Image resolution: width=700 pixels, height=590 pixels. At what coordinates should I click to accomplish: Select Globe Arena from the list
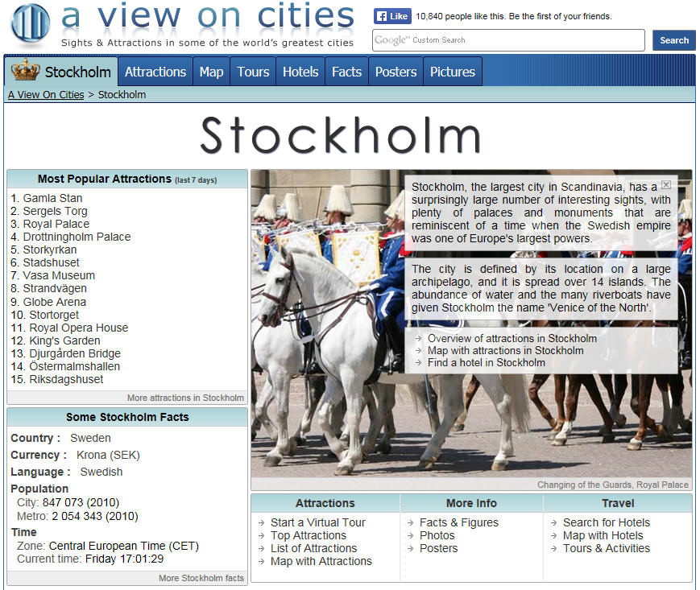(55, 302)
